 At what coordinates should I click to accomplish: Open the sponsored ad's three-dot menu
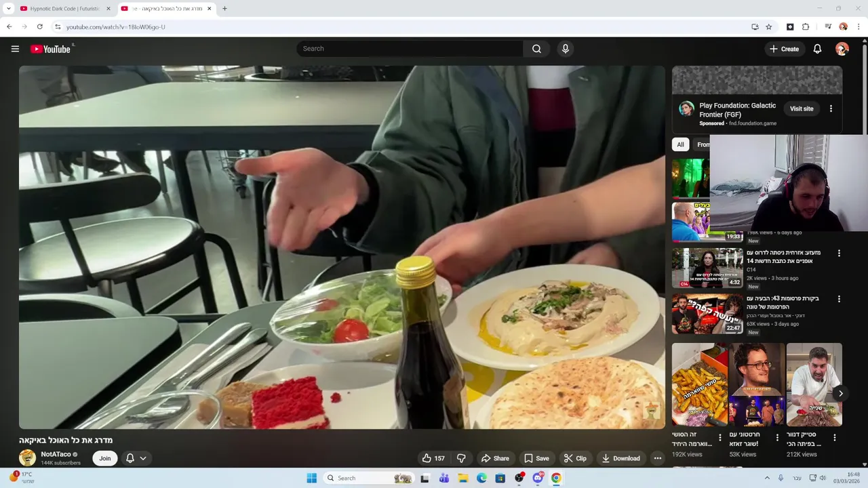pos(831,108)
